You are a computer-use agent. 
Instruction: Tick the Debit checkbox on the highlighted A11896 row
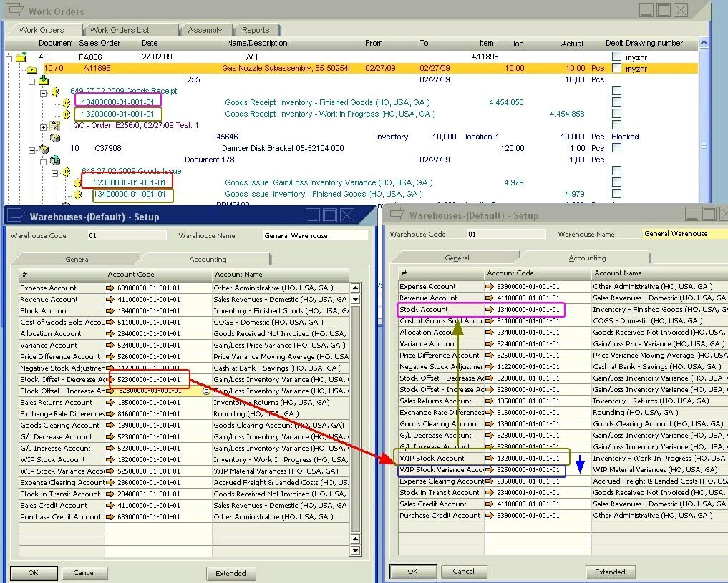tap(616, 69)
